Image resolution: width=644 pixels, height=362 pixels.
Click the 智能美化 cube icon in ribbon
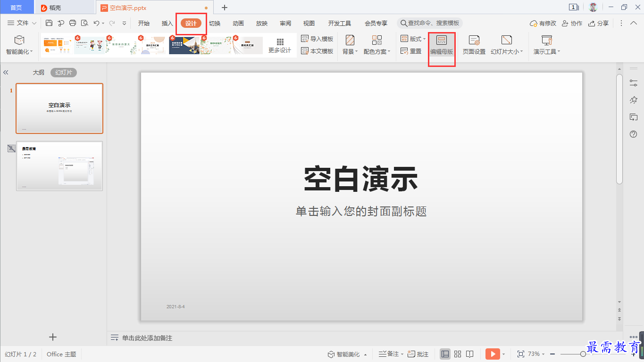(19, 40)
